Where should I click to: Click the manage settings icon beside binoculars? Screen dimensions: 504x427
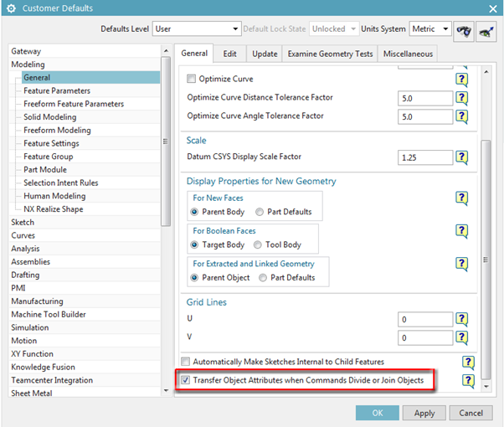point(486,28)
